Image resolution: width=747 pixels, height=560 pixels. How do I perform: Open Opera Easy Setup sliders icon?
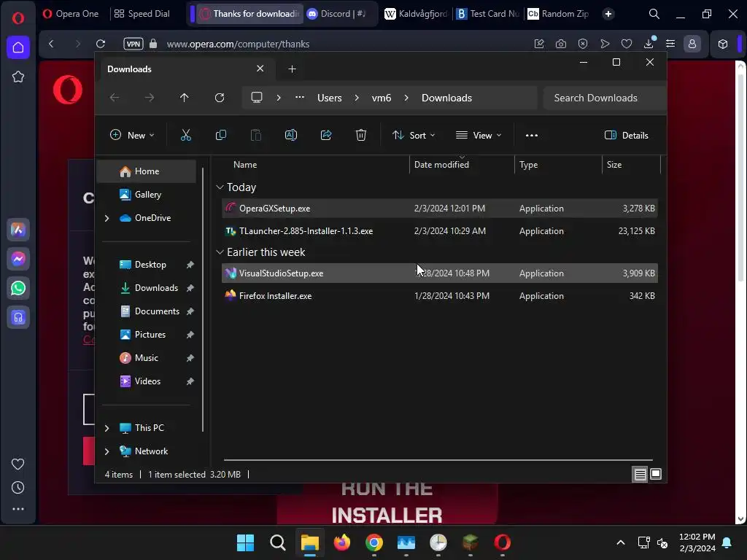click(670, 44)
